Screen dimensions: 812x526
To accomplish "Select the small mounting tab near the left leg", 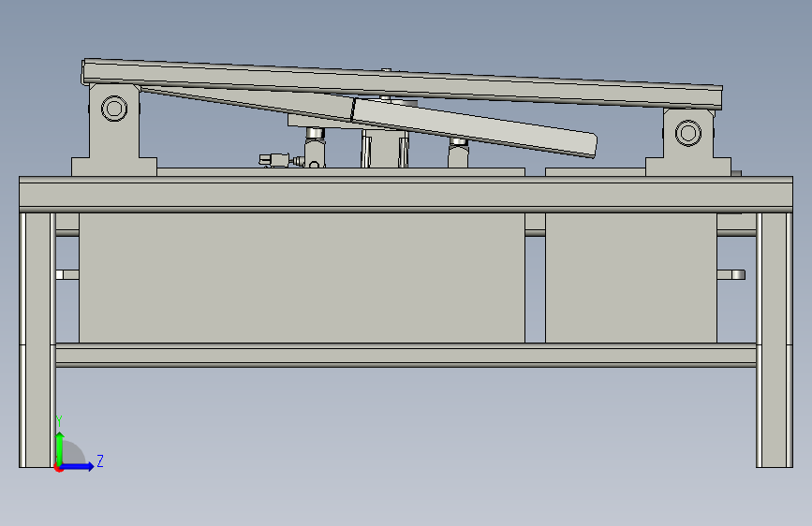I will [67, 274].
